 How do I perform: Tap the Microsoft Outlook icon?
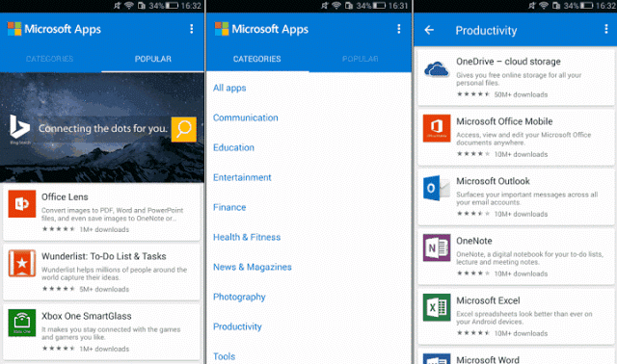tap(437, 188)
